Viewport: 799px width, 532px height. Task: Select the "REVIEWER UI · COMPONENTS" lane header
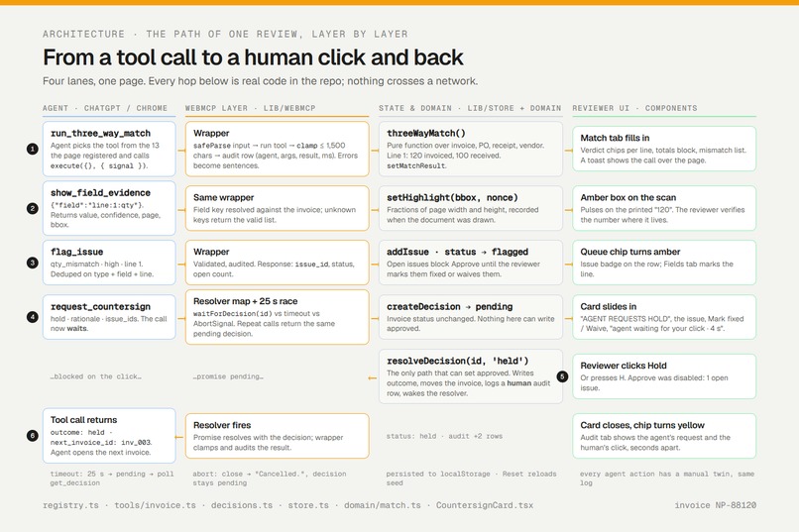pos(634,108)
